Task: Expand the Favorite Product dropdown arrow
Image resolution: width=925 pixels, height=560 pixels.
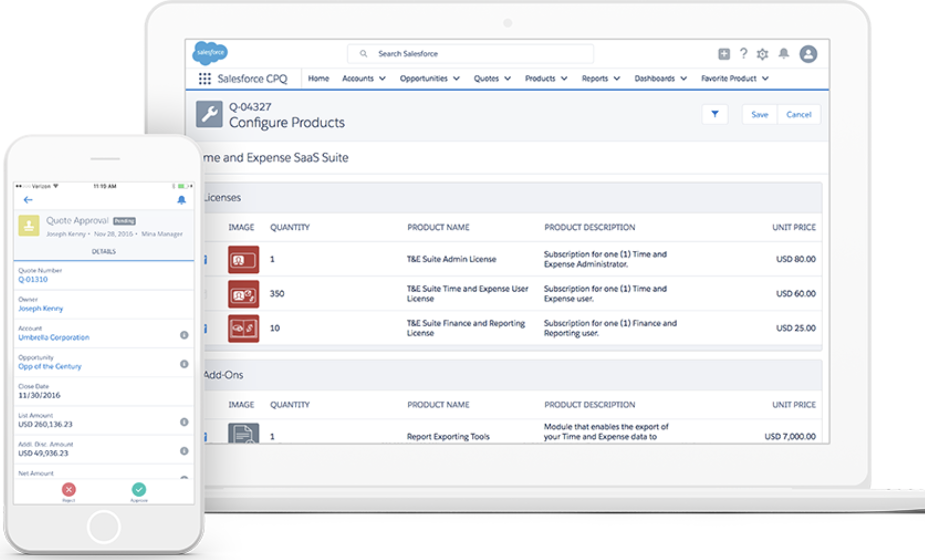Action: 765,79
